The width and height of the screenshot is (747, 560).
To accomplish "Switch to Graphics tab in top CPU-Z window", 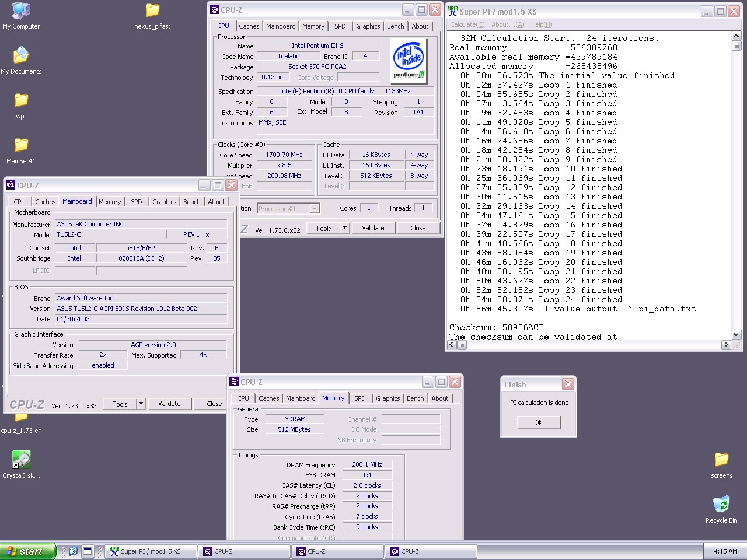I will point(368,26).
